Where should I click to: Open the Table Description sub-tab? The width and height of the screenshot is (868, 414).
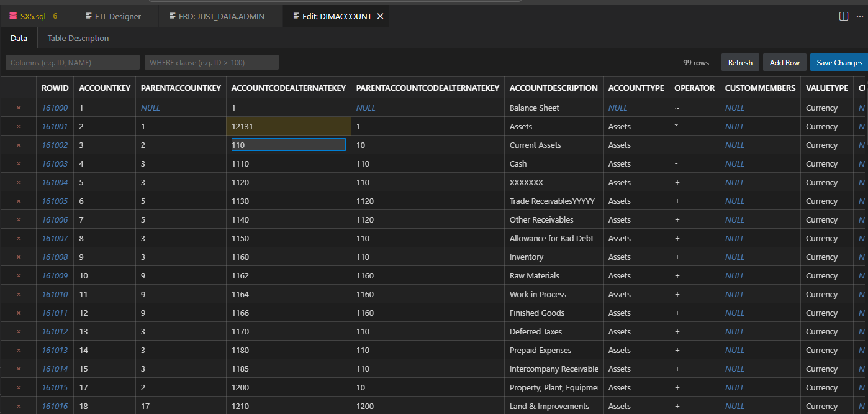click(x=78, y=38)
